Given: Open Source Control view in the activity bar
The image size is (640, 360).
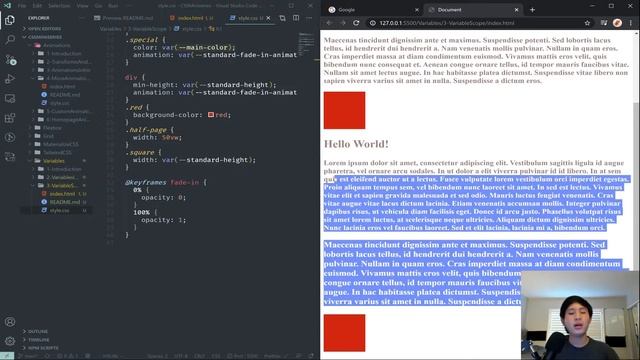Looking at the screenshot, I should coord(10,60).
